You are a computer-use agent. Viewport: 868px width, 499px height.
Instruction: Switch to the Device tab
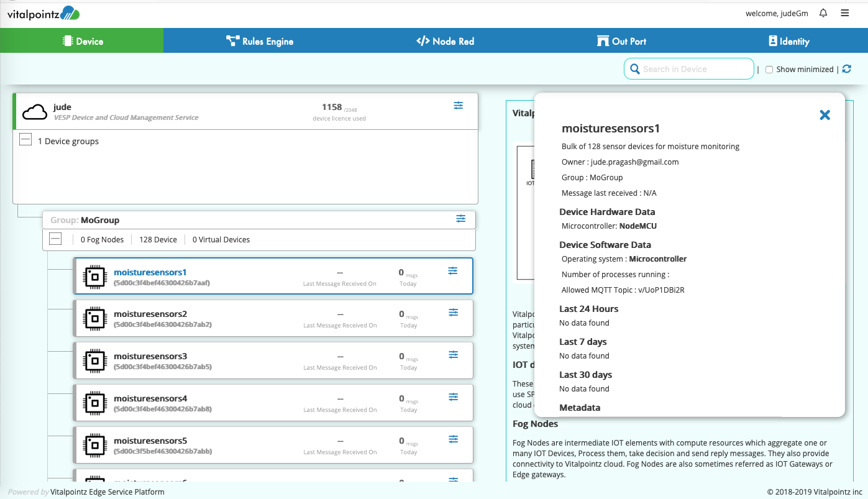tap(82, 41)
